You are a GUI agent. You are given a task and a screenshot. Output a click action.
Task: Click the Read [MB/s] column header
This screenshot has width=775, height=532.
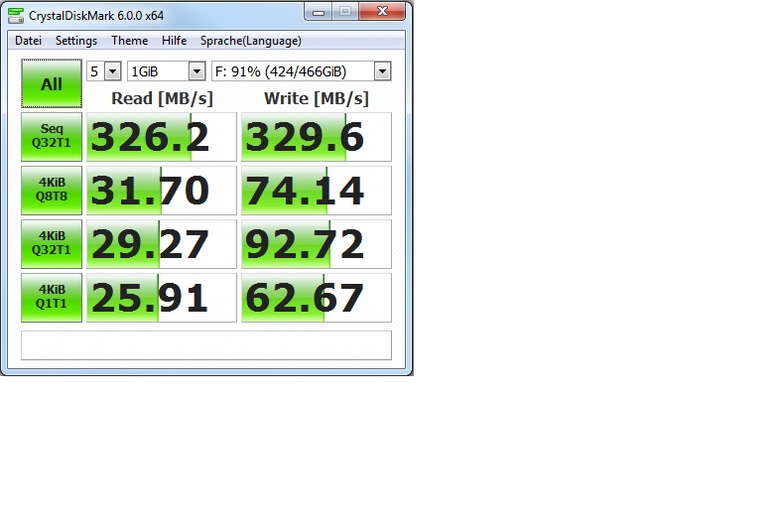coord(162,98)
